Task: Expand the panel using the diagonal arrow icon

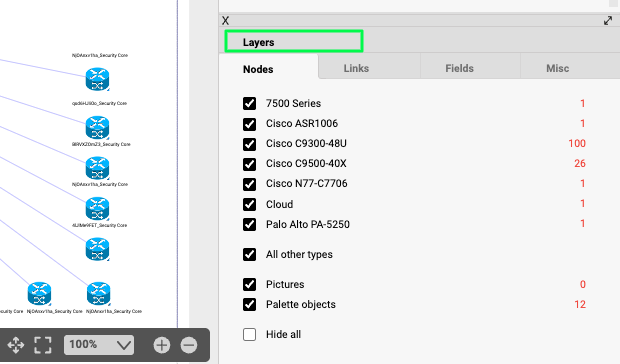Action: point(608,21)
